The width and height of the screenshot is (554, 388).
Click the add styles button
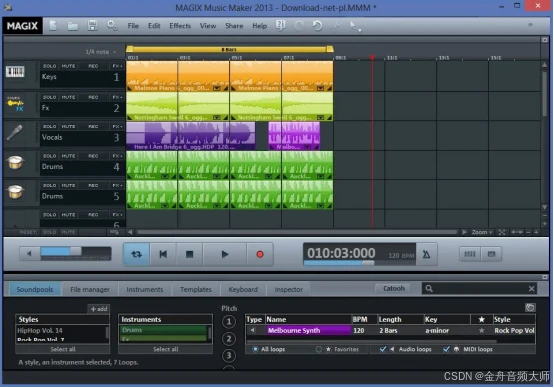99,309
